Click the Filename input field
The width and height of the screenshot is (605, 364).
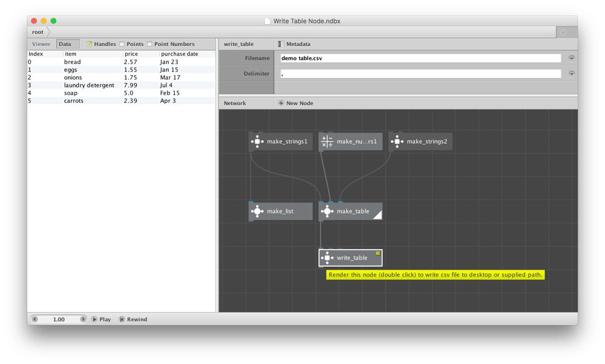click(420, 58)
